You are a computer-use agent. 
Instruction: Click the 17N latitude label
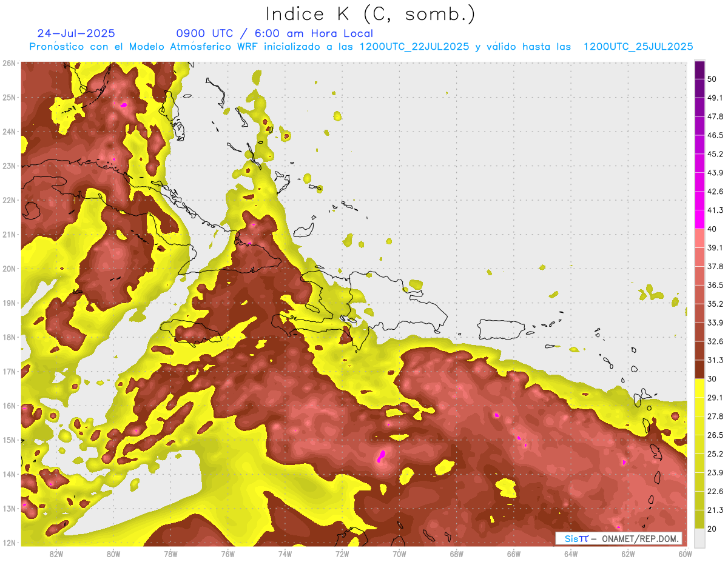point(9,372)
